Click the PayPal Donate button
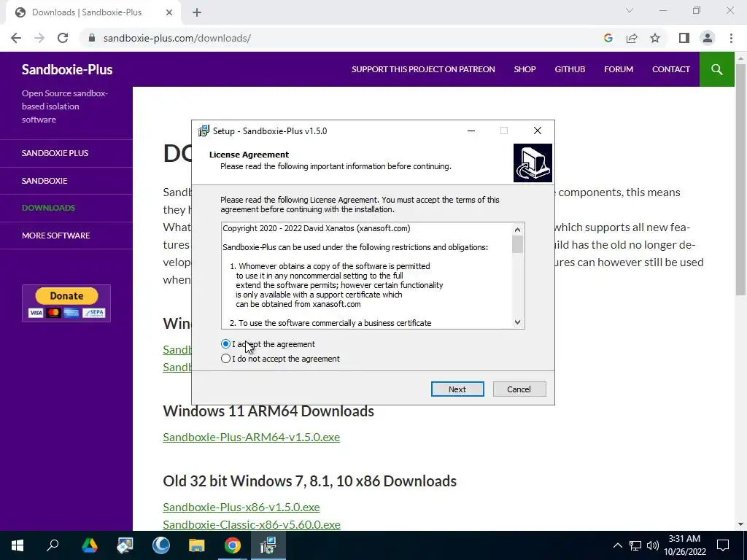This screenshot has width=747, height=560. (x=66, y=303)
